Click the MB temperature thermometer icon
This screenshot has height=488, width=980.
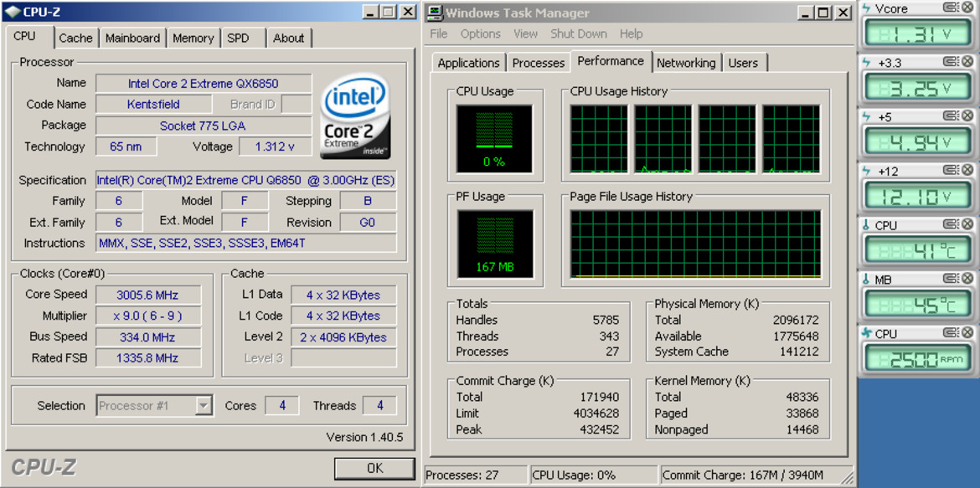[x=866, y=280]
